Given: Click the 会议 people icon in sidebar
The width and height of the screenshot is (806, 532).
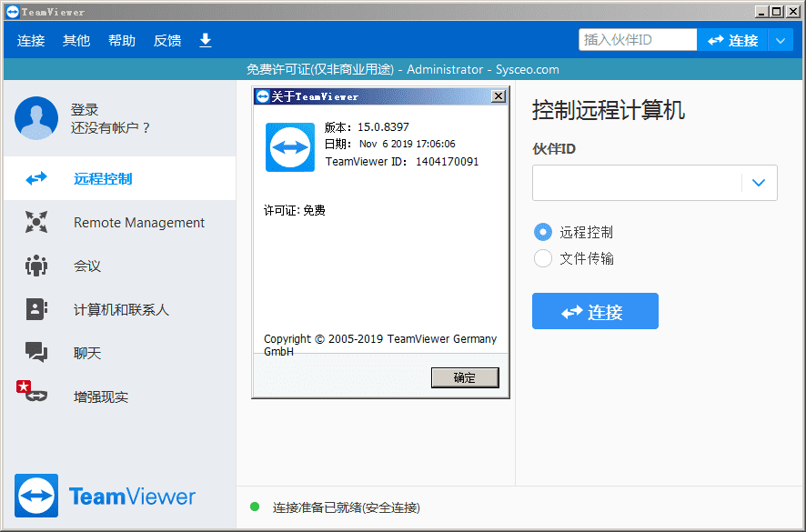Looking at the screenshot, I should (36, 266).
